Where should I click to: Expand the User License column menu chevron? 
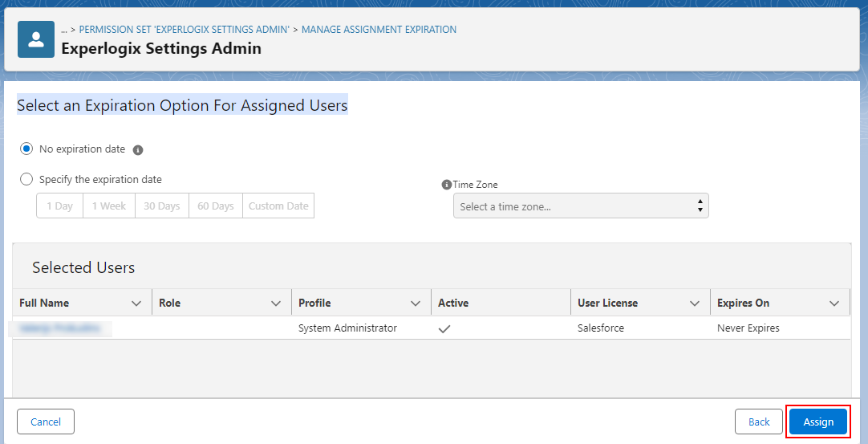pyautogui.click(x=694, y=303)
